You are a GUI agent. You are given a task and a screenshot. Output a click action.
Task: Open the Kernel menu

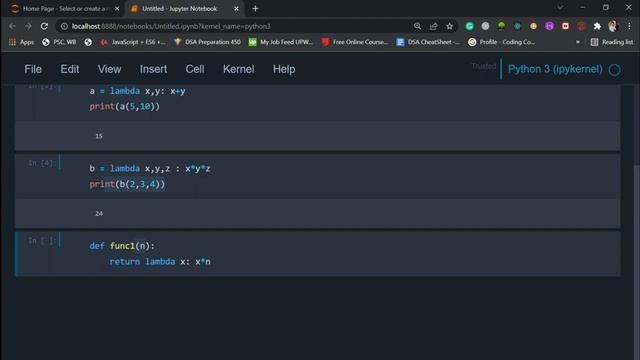click(239, 69)
